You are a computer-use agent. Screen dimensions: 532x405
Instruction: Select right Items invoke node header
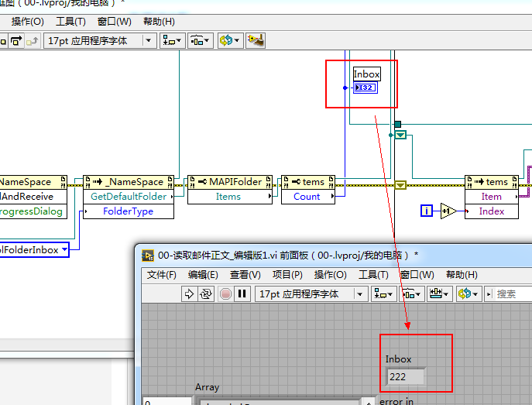point(491,182)
